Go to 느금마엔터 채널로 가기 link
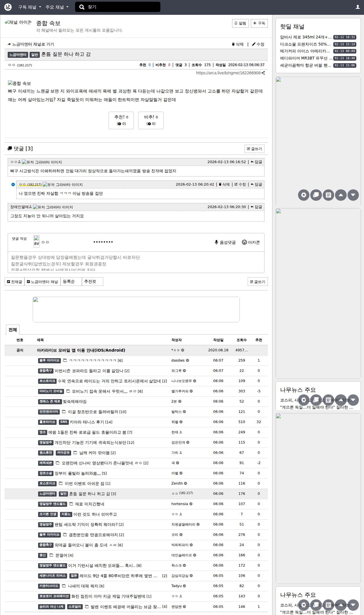This screenshot has width=364, height=615. 31,44
